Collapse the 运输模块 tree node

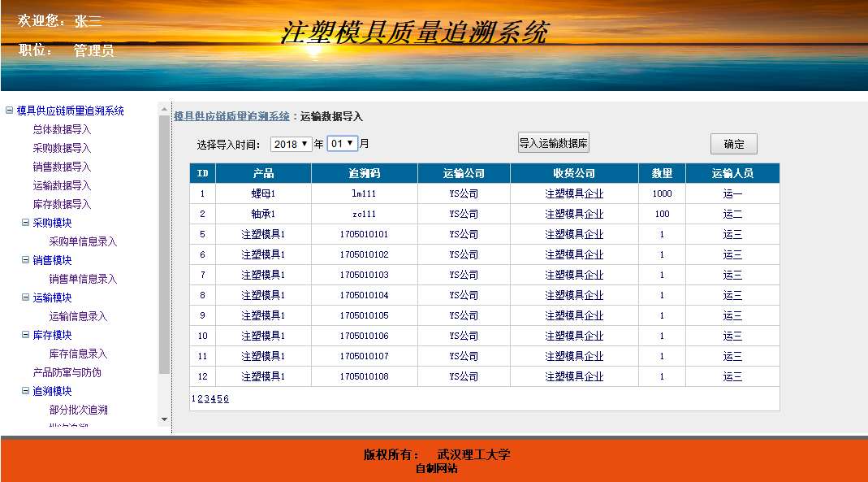coord(25,297)
